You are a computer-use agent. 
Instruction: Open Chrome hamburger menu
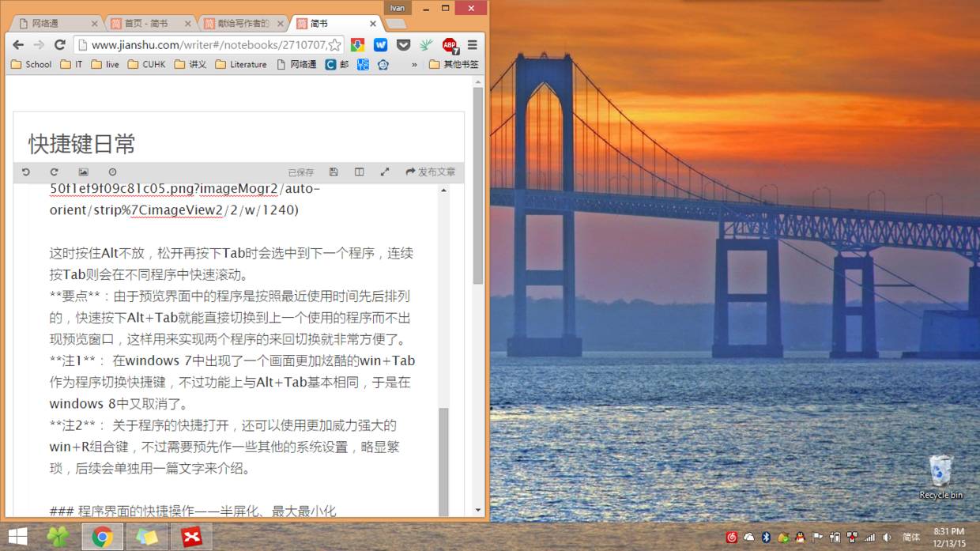[473, 45]
